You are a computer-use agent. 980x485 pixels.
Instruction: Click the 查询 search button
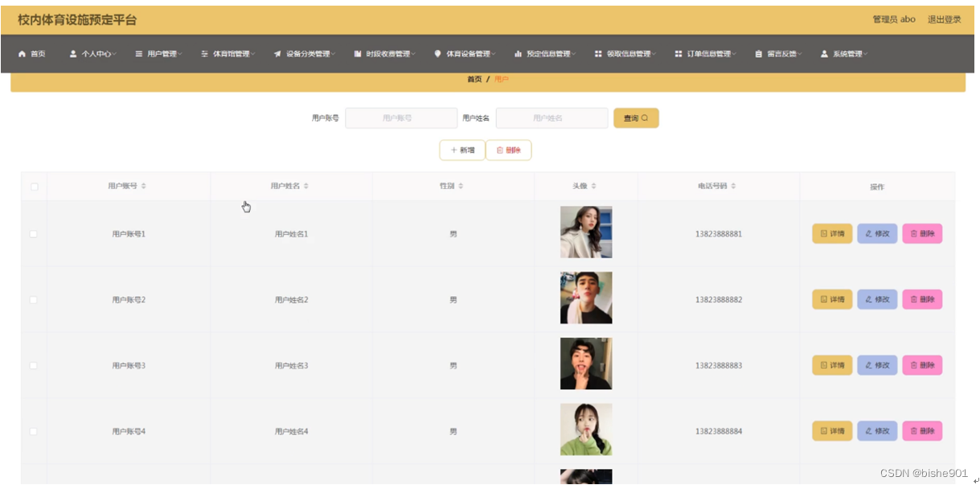coord(636,118)
